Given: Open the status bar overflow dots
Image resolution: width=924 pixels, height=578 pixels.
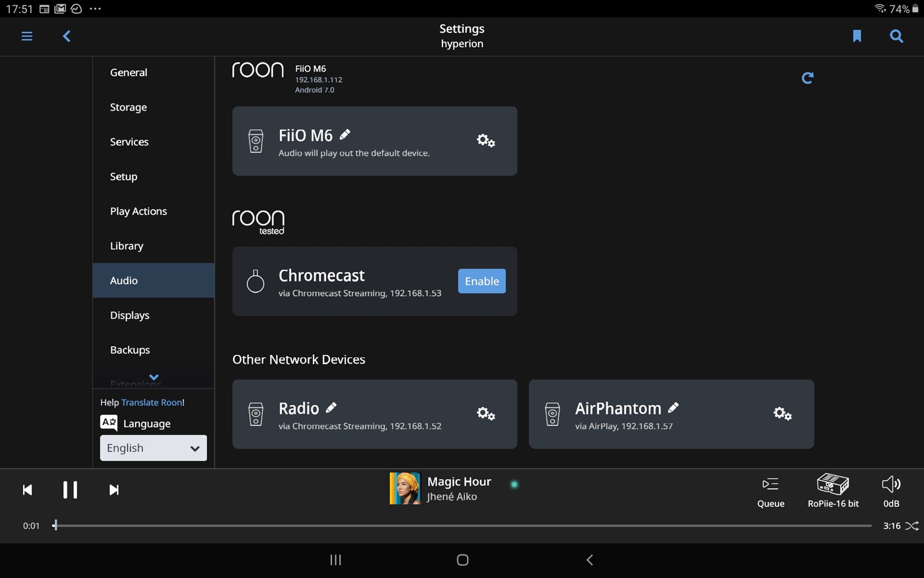Looking at the screenshot, I should point(95,9).
